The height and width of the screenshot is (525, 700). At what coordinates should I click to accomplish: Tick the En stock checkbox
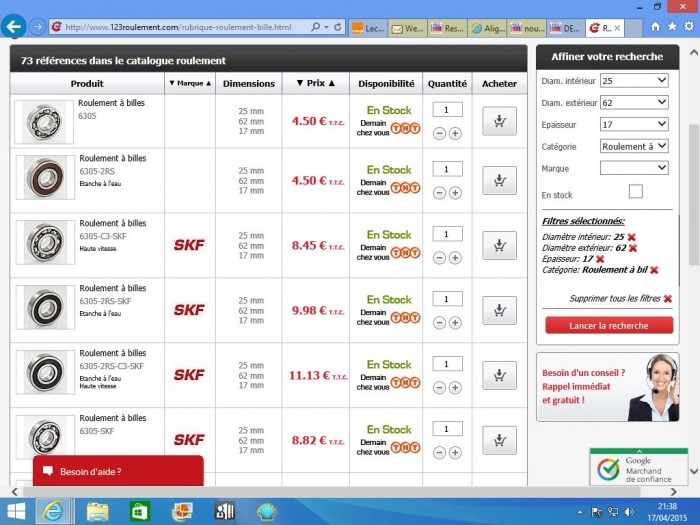pyautogui.click(x=635, y=191)
